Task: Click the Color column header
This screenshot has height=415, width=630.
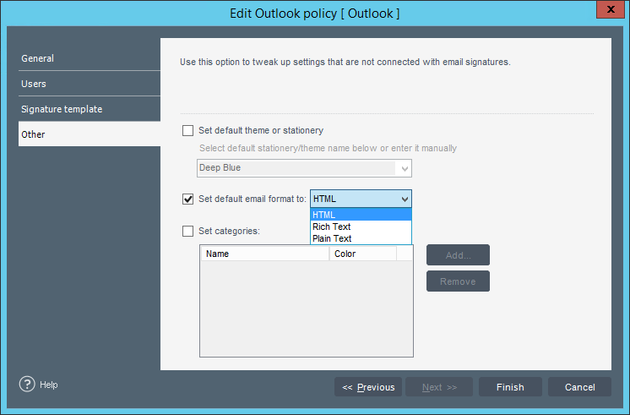Action: tap(363, 253)
